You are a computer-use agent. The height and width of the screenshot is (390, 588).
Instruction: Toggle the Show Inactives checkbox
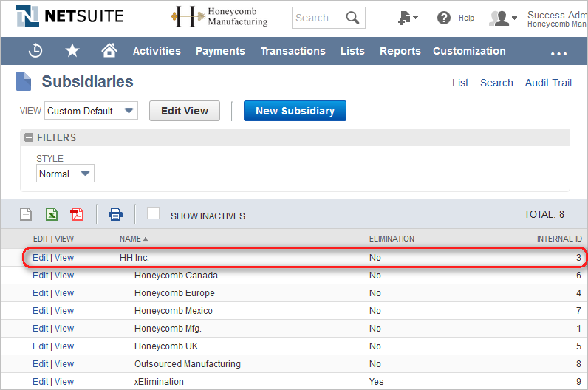153,213
